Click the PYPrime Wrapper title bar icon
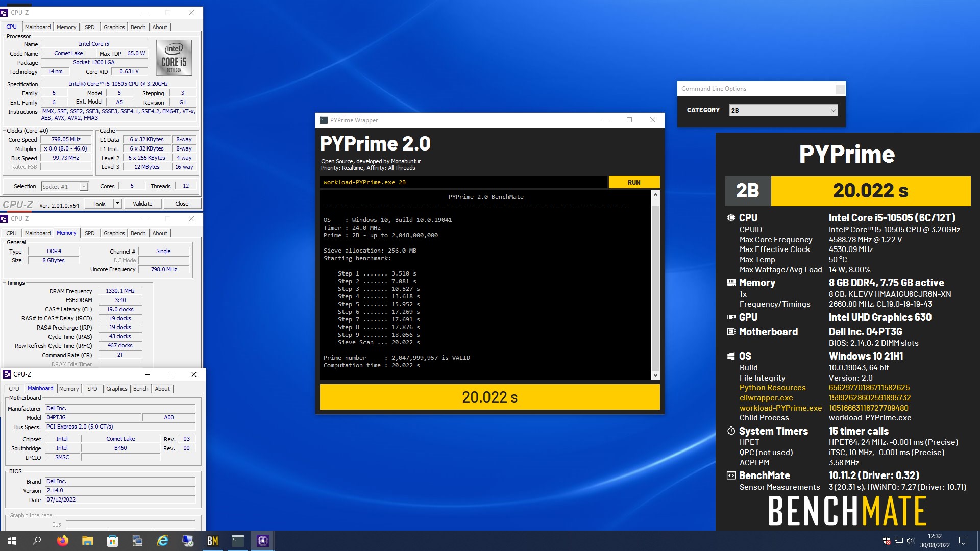The image size is (980, 551). (x=324, y=120)
